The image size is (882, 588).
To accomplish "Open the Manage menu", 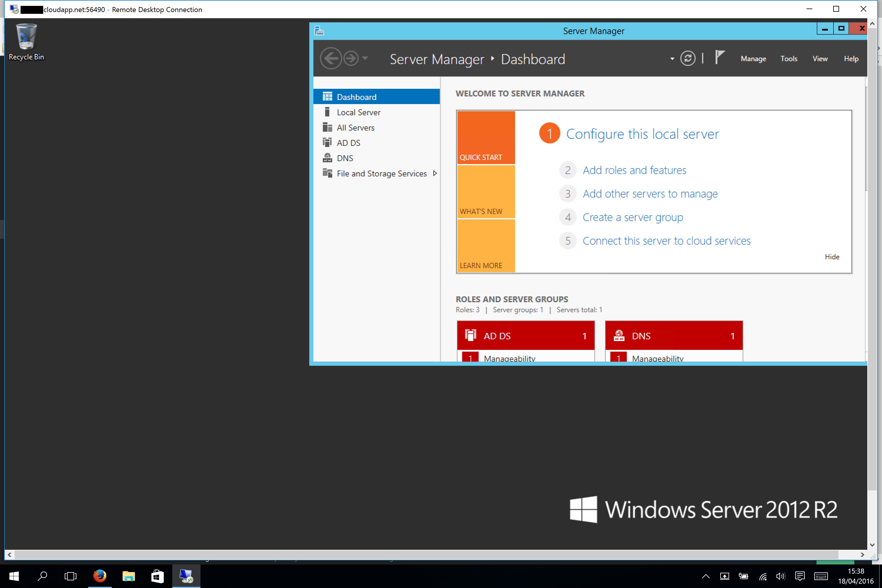I will click(753, 59).
